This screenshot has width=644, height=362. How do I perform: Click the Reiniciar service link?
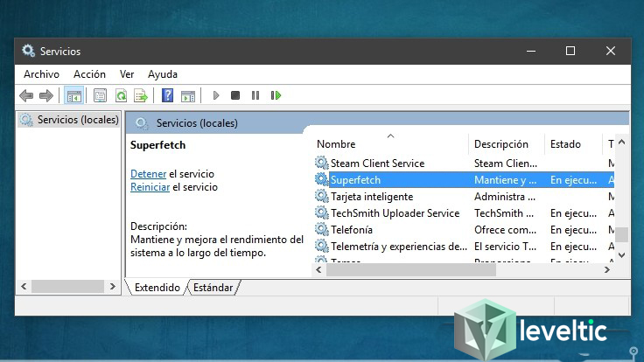click(150, 187)
